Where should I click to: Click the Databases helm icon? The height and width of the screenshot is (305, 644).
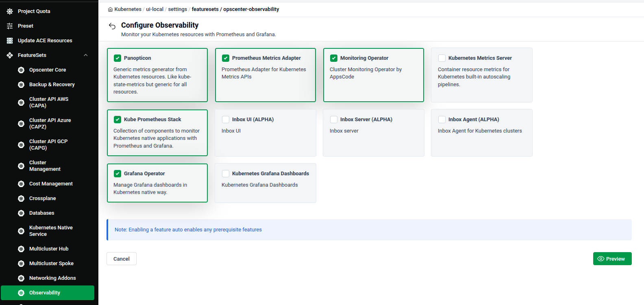[21, 213]
